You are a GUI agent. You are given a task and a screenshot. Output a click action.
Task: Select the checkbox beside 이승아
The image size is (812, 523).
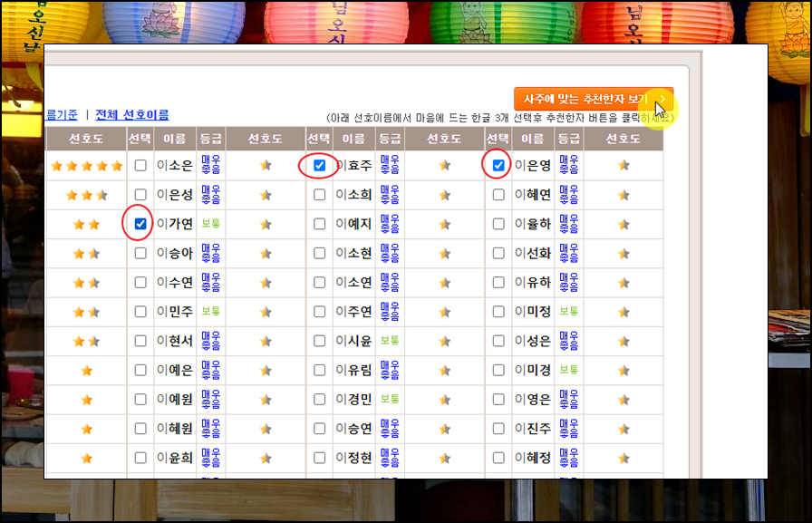(x=140, y=253)
